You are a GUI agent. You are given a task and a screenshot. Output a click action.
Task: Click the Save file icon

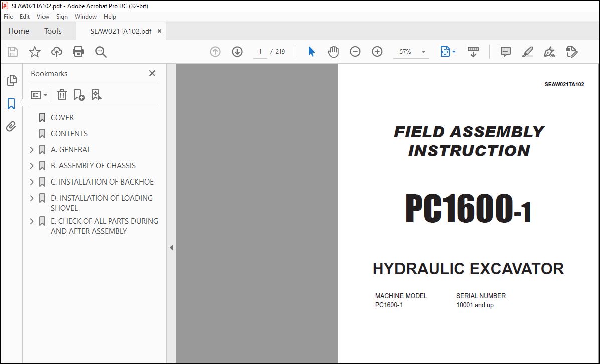(13, 52)
